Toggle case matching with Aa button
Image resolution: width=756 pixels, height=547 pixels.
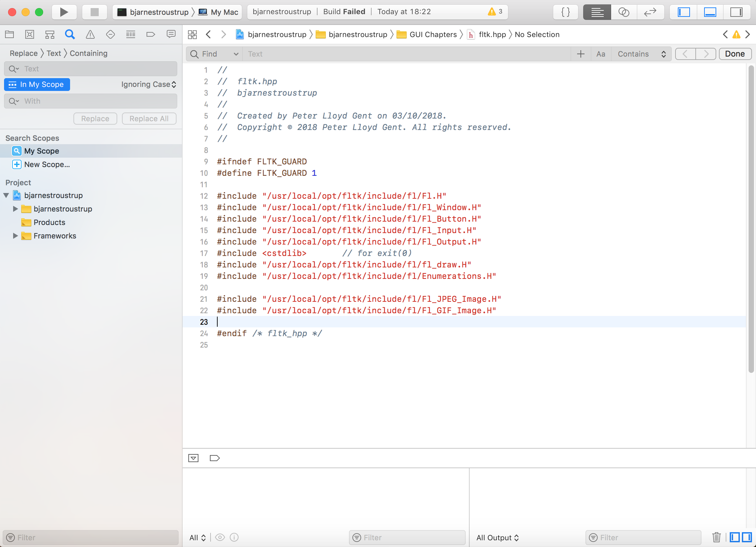[x=601, y=54]
